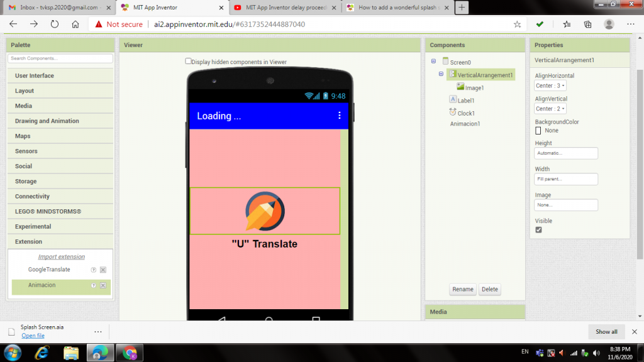
Task: Set the Image property field
Action: tap(566, 205)
